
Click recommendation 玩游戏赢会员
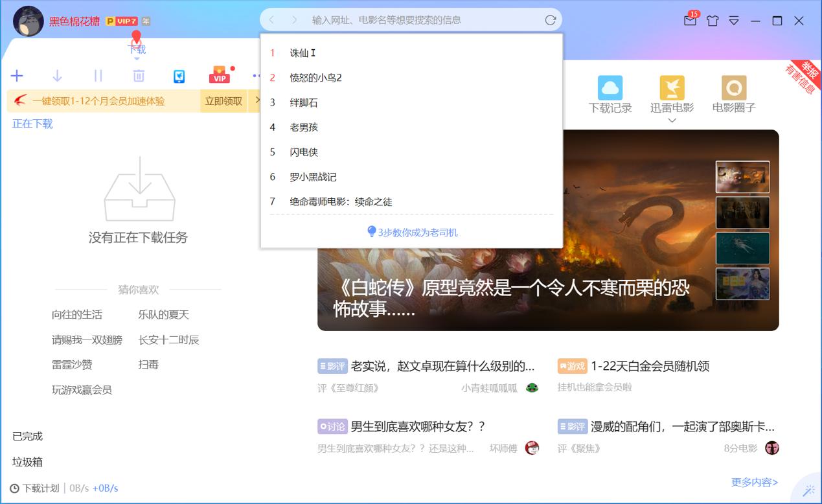pos(82,389)
